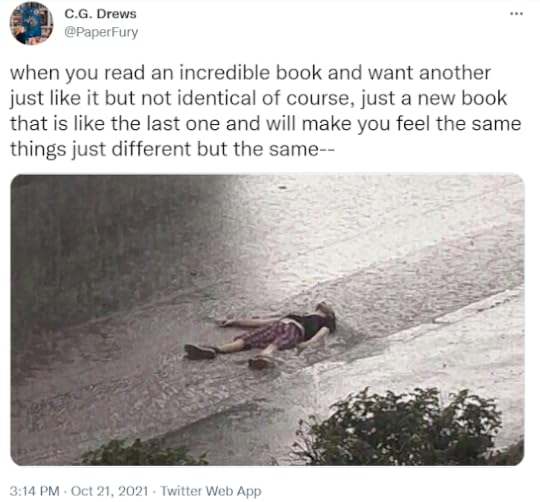Screen dimensions: 540x502
Task: Open the 3:14 PM timestamp permalink
Action: click(34, 491)
